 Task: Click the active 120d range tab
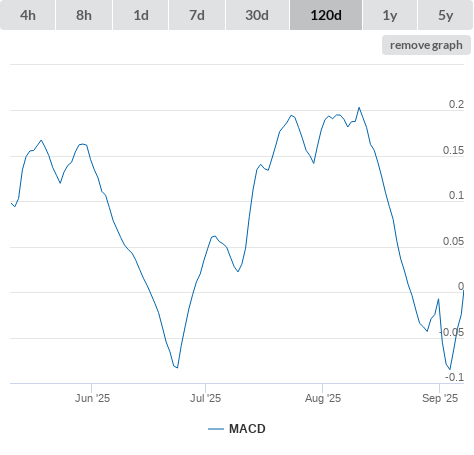pyautogui.click(x=326, y=15)
